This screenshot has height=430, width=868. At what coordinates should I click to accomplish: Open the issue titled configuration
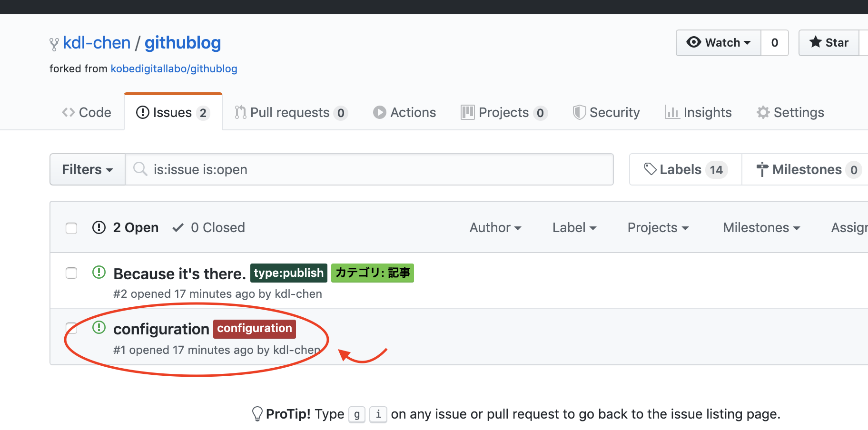[x=161, y=329]
